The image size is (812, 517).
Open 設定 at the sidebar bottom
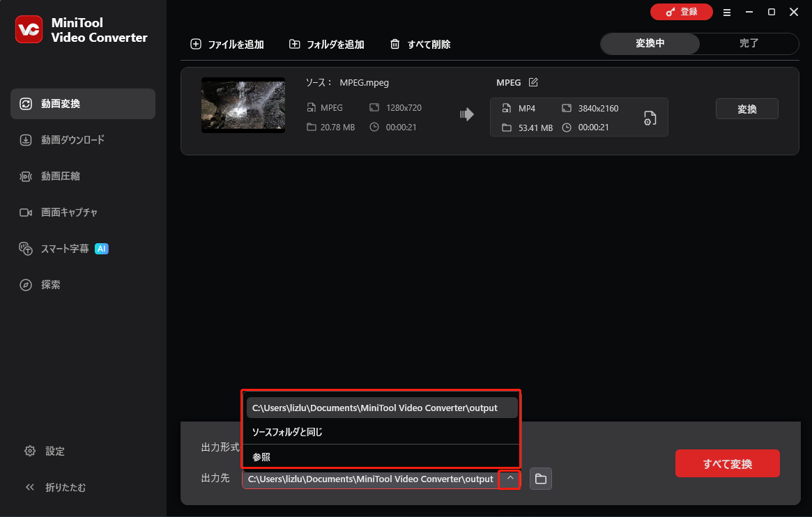45,451
